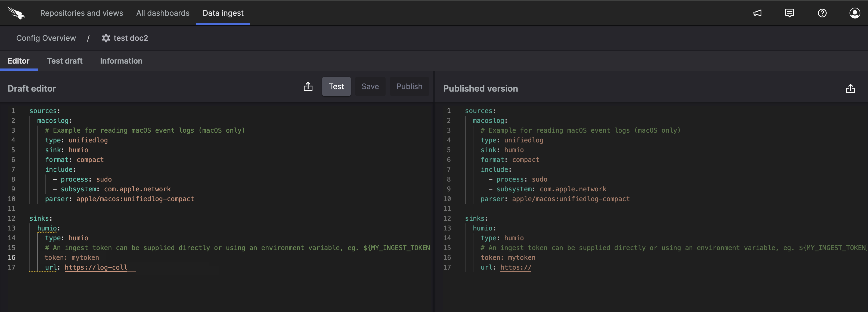Viewport: 868px width, 312px height.
Task: Click the export icon in Draft editor header
Action: pos(308,86)
